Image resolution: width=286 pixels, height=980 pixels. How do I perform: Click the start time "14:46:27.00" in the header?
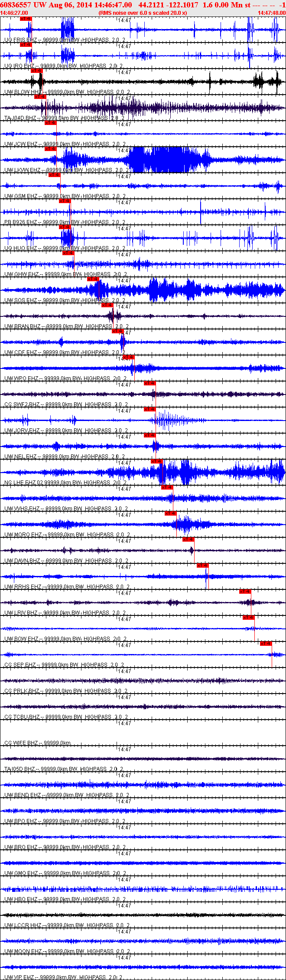pyautogui.click(x=14, y=13)
